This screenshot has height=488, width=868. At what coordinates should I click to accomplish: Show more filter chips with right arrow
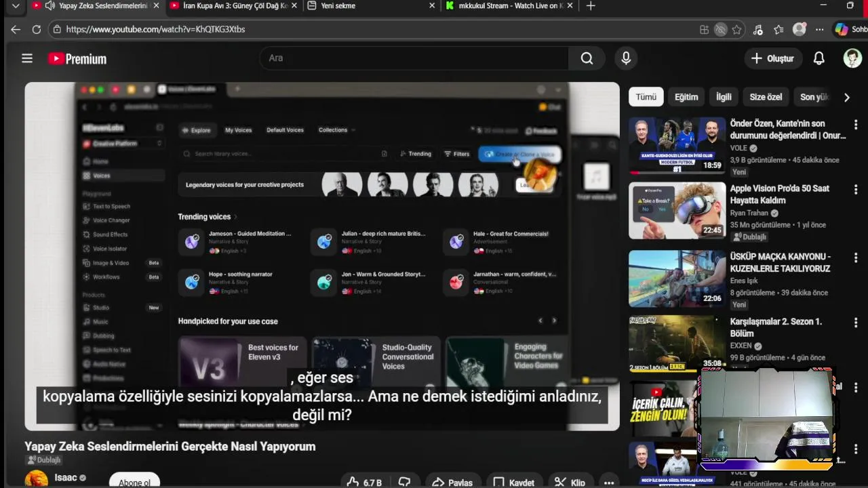pyautogui.click(x=846, y=97)
